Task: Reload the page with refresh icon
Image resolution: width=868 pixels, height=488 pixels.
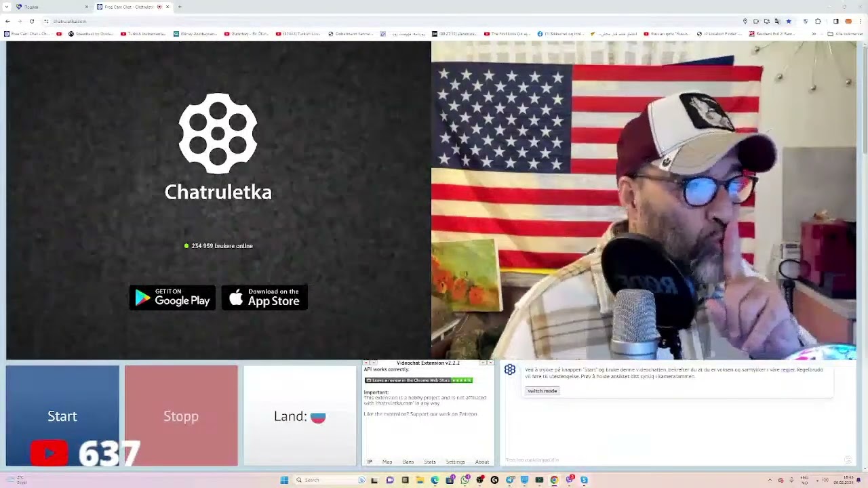Action: coord(31,21)
